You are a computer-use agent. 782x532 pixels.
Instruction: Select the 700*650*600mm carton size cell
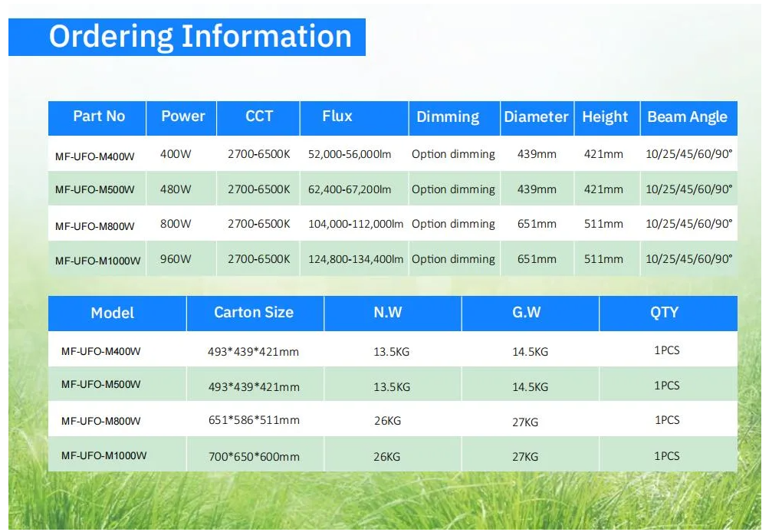tap(254, 457)
